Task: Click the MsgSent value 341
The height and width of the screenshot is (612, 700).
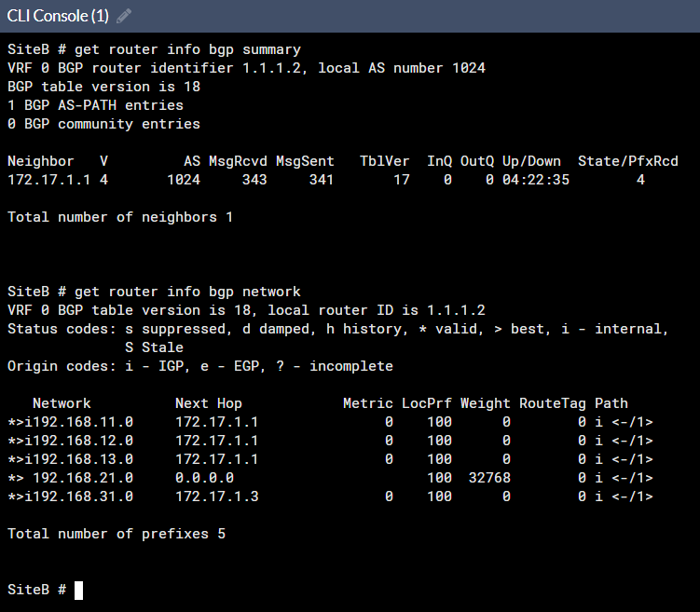Action: 322,180
